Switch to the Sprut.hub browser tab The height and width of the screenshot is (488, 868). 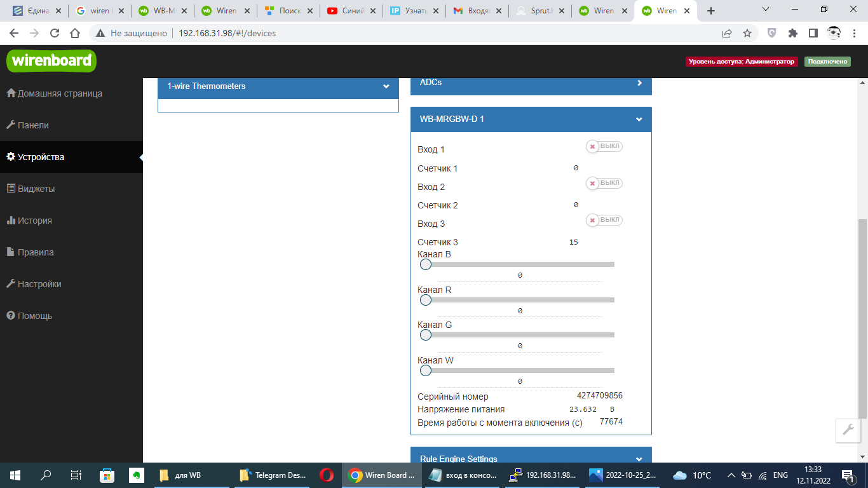point(539,11)
